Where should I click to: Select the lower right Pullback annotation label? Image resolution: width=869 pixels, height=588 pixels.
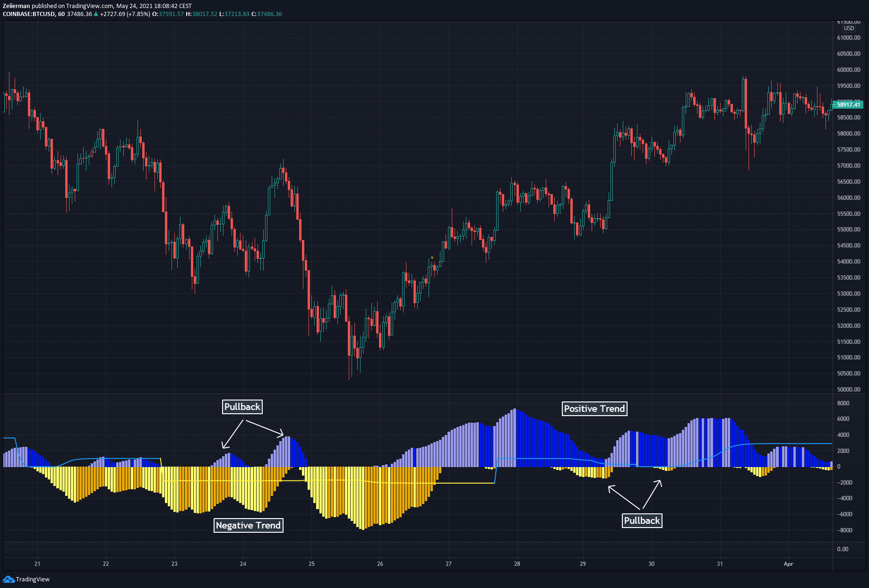click(641, 520)
